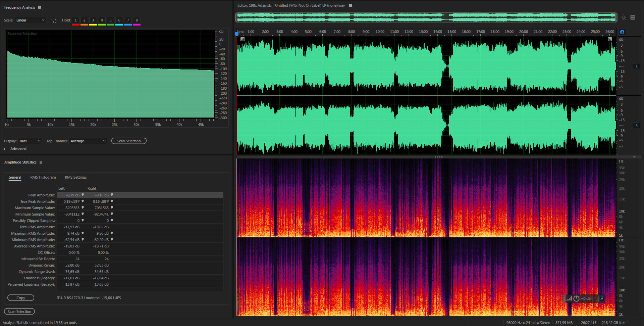The height and width of the screenshot is (326, 644).
Task: Click the marker icon for right Maximum RMS Amplitude
Action: 112,233
